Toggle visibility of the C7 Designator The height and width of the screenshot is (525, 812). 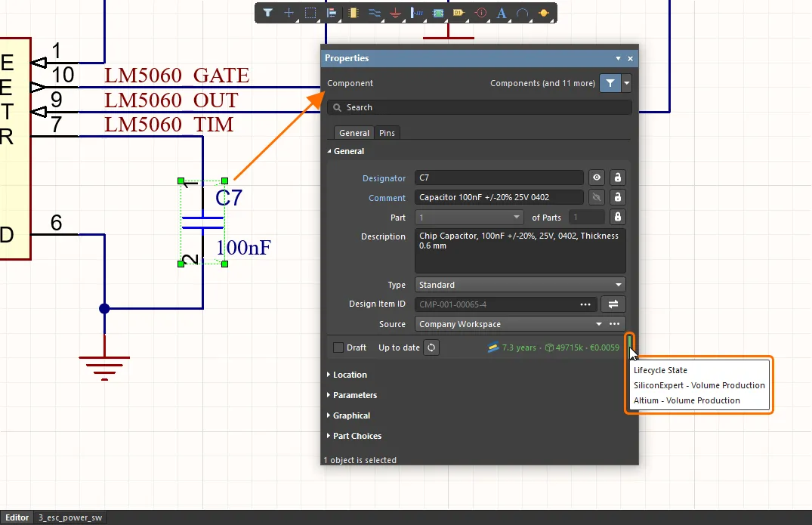tap(597, 178)
